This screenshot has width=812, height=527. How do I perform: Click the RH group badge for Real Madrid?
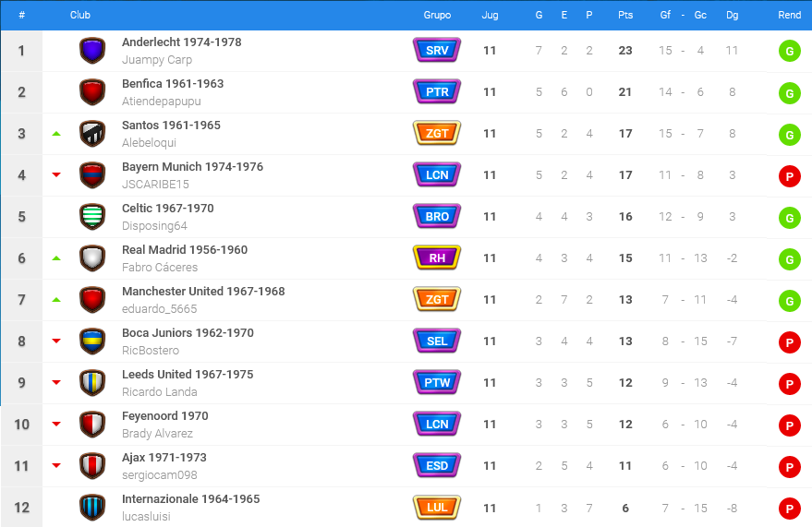[x=437, y=258]
